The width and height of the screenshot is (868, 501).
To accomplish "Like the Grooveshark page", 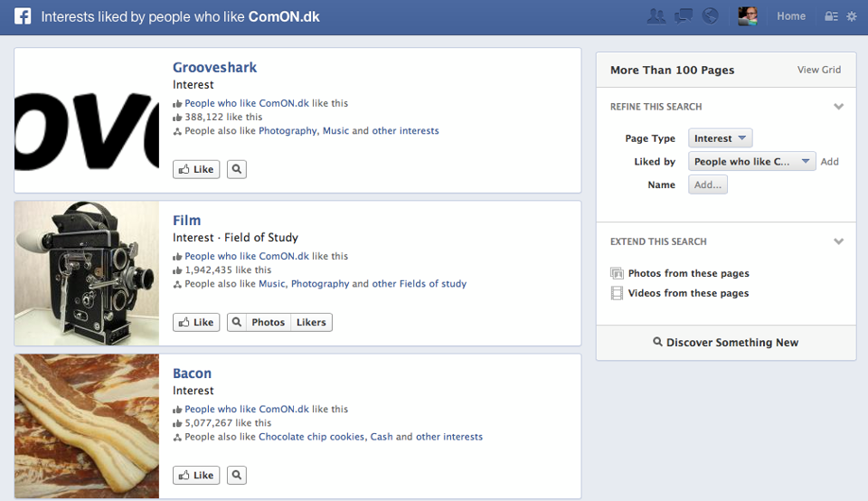I will point(196,169).
